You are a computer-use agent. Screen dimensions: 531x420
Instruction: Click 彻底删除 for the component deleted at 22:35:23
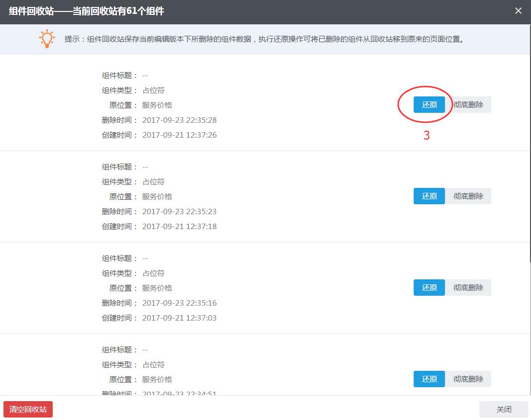tap(468, 196)
